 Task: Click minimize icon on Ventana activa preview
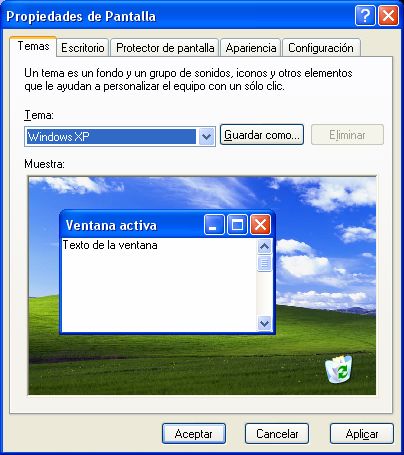coord(214,225)
